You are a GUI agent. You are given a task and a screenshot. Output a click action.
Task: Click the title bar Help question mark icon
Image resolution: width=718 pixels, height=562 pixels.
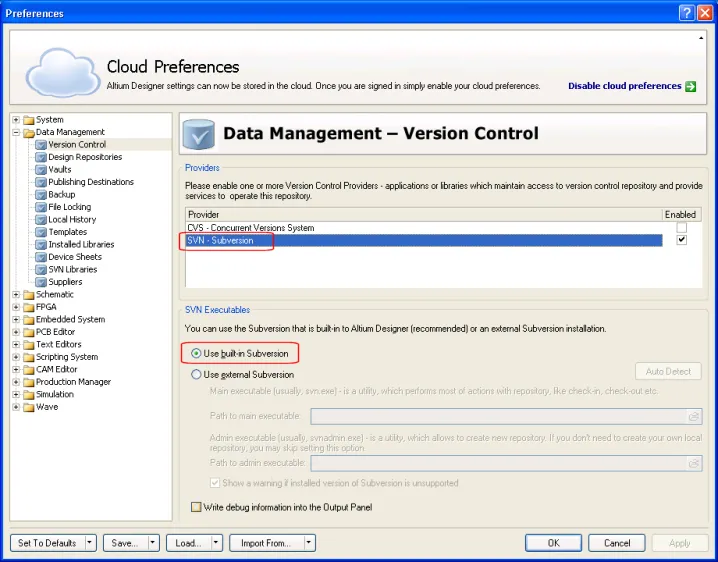686,13
